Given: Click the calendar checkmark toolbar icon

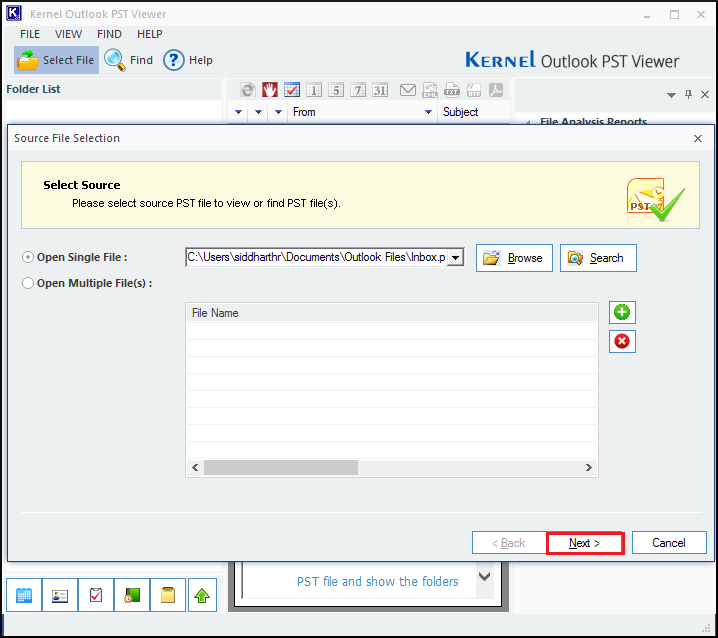Looking at the screenshot, I should (x=292, y=90).
